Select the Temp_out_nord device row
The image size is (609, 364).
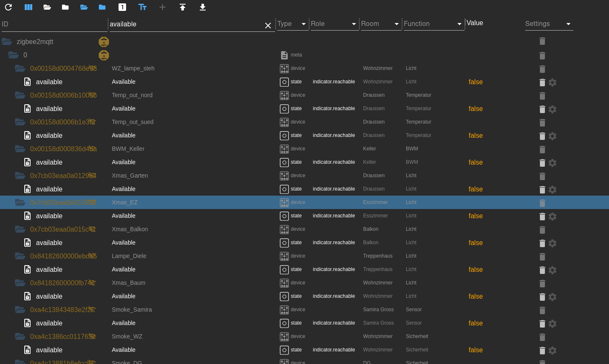coord(132,95)
